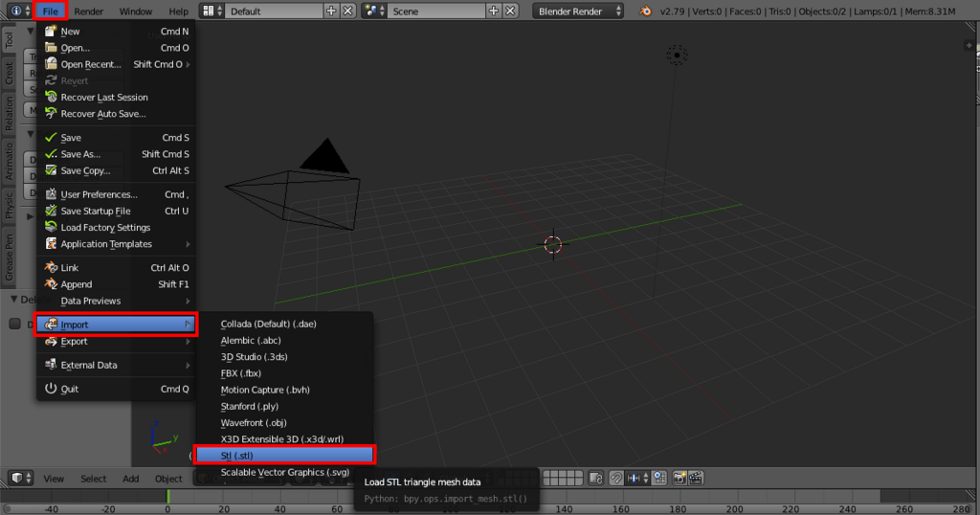980x515 pixels.
Task: Open the Import submenu
Action: coord(116,325)
